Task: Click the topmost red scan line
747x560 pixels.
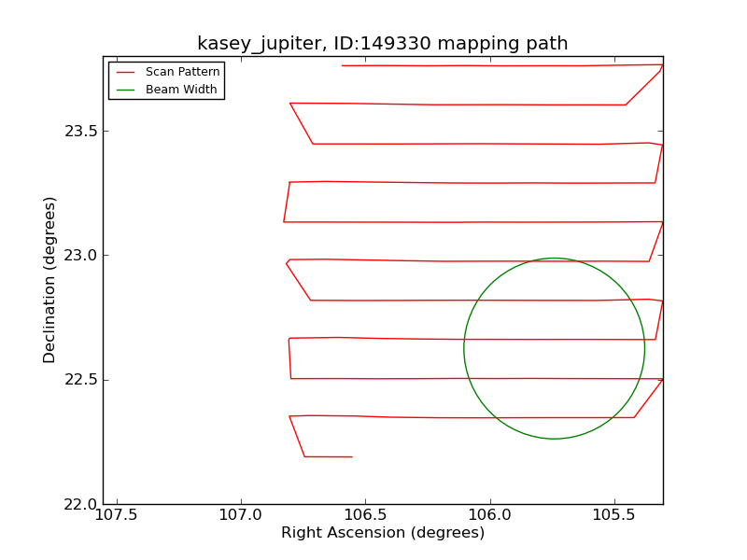Action: [486, 65]
